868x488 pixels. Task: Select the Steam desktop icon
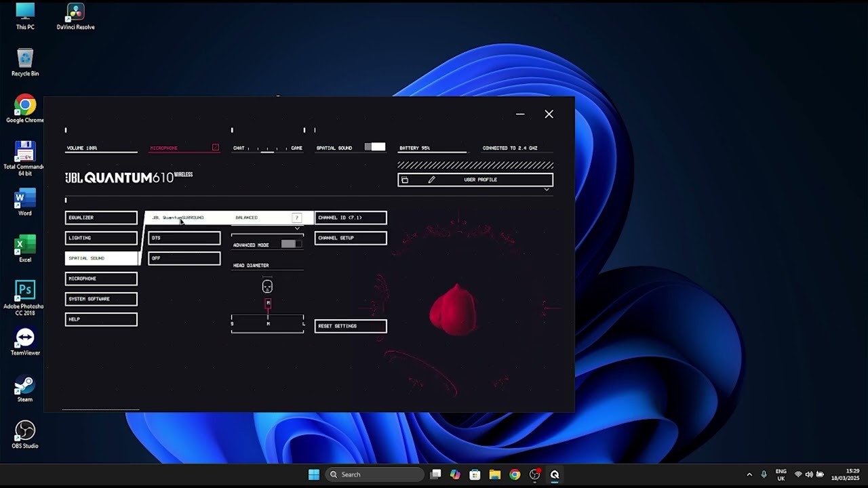[25, 389]
